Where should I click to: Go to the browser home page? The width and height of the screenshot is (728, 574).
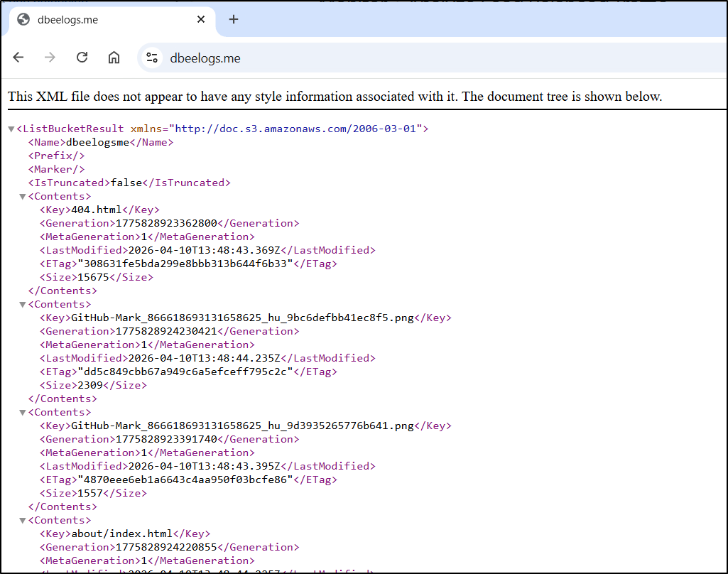[x=114, y=58]
